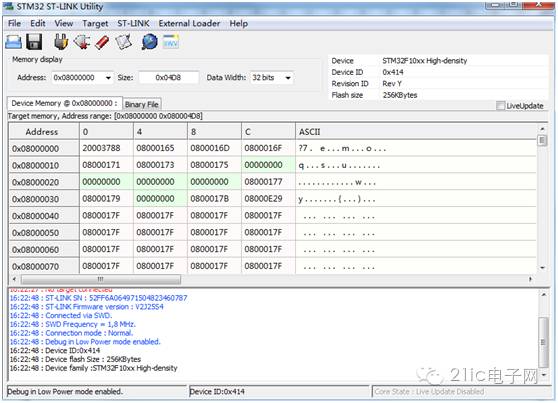Click the ST-LINK Firmware version log line
The width and height of the screenshot is (558, 403).
86,307
